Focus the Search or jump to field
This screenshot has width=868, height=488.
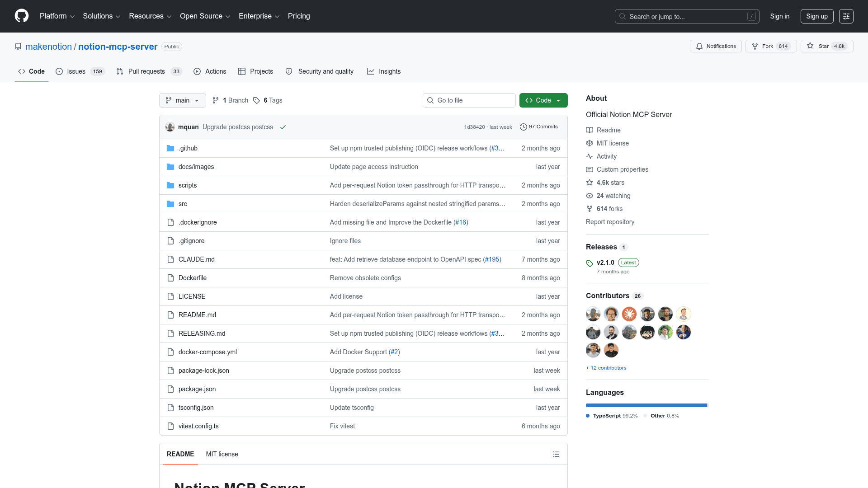(687, 16)
